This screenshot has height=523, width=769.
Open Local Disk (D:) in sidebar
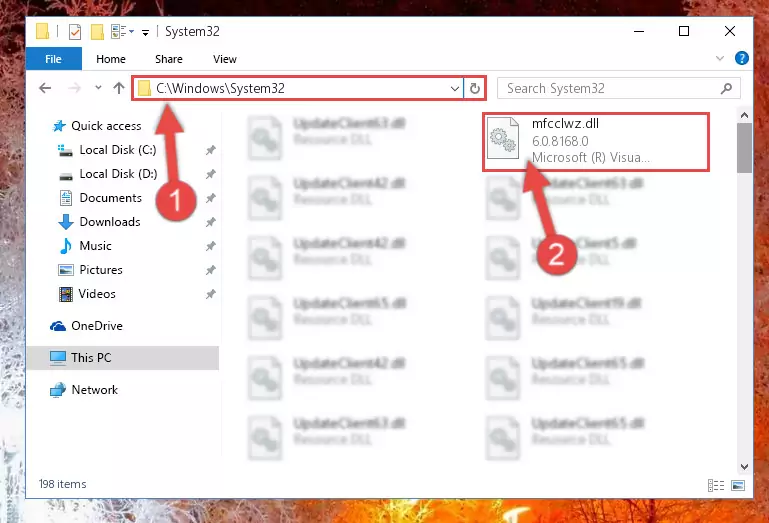(118, 174)
